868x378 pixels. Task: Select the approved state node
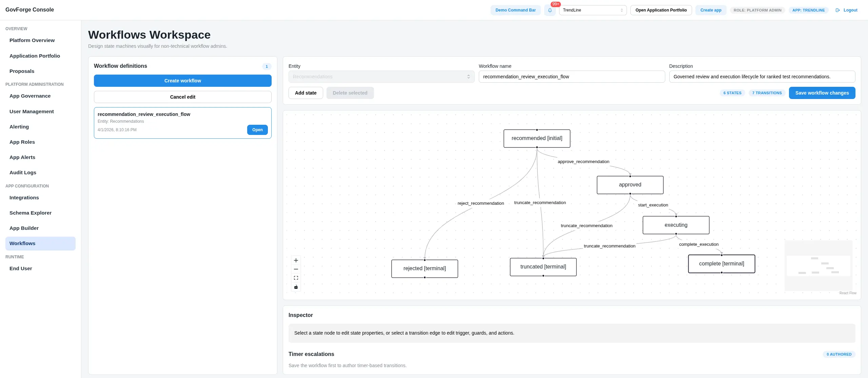[630, 185]
